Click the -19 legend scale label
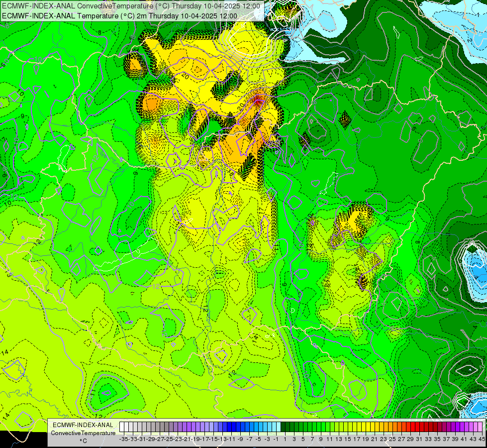 pos(195,440)
